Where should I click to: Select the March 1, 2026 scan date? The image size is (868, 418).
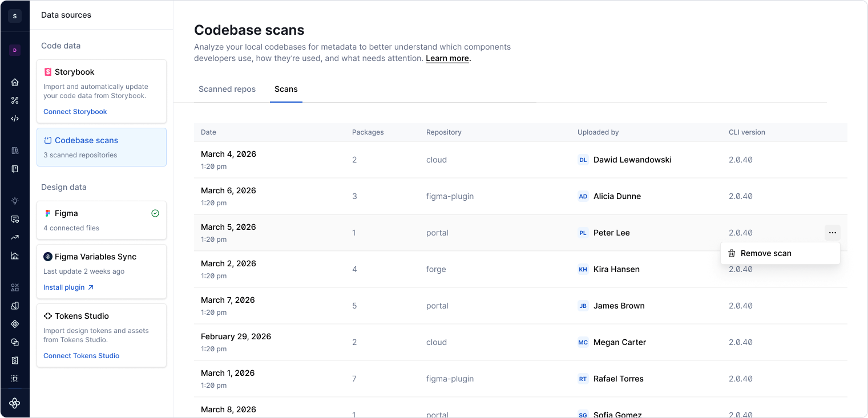228,373
